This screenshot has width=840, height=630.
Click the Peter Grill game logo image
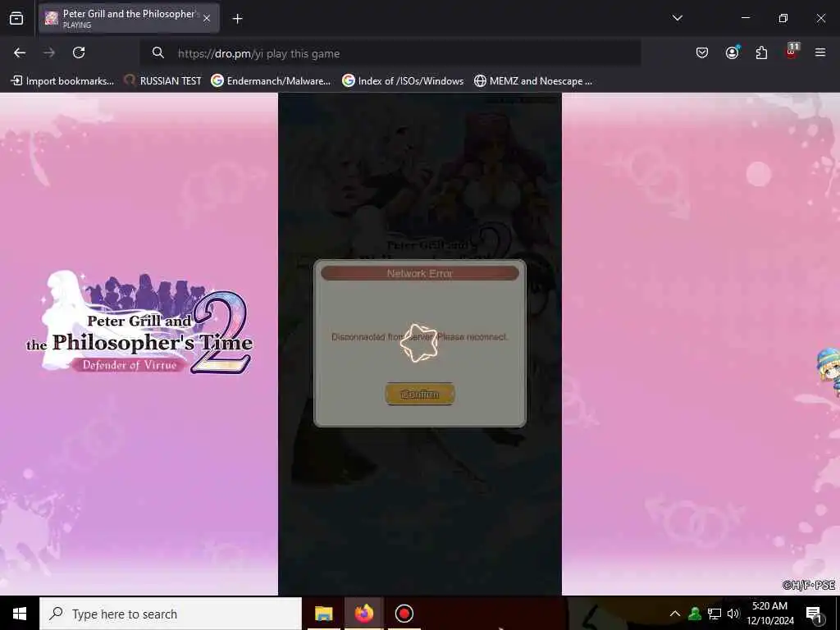coord(140,322)
